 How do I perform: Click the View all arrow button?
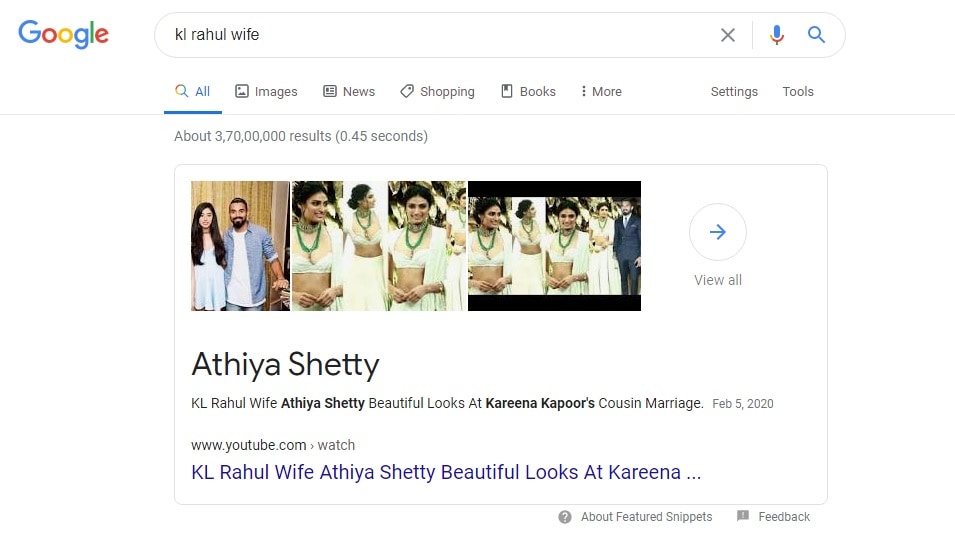point(717,232)
